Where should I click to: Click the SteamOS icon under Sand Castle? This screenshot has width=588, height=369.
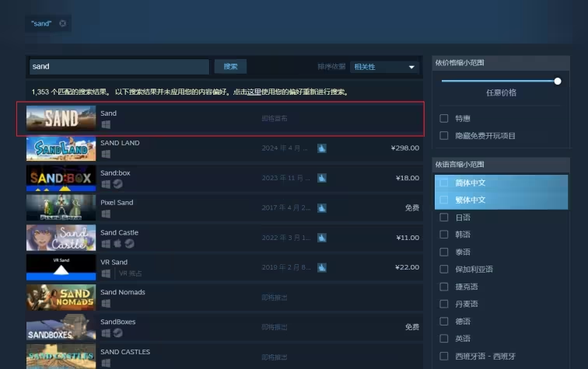(x=130, y=243)
